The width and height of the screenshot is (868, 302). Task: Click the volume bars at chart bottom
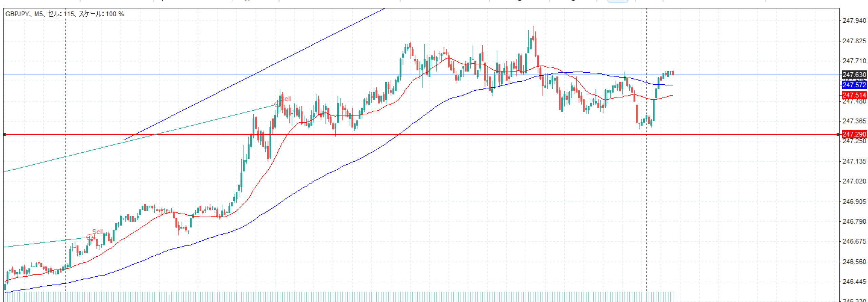tap(339, 297)
